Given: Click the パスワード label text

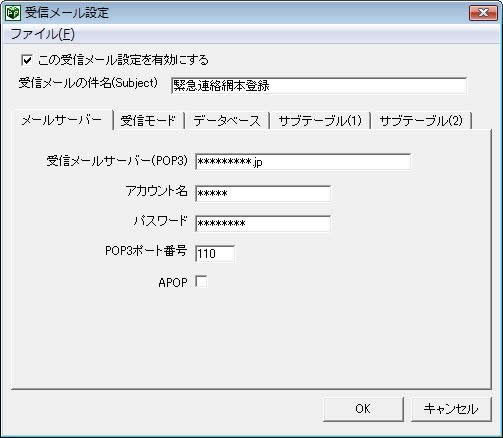Looking at the screenshot, I should coord(160,221).
